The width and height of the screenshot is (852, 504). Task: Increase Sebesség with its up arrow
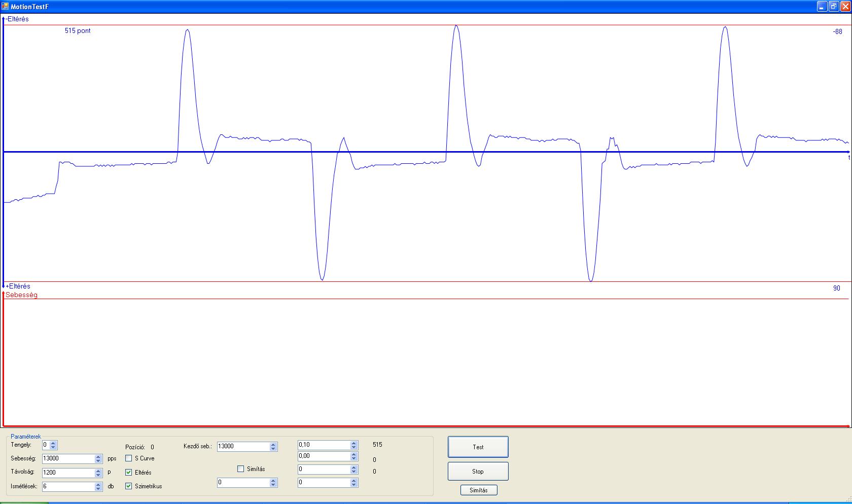point(98,456)
